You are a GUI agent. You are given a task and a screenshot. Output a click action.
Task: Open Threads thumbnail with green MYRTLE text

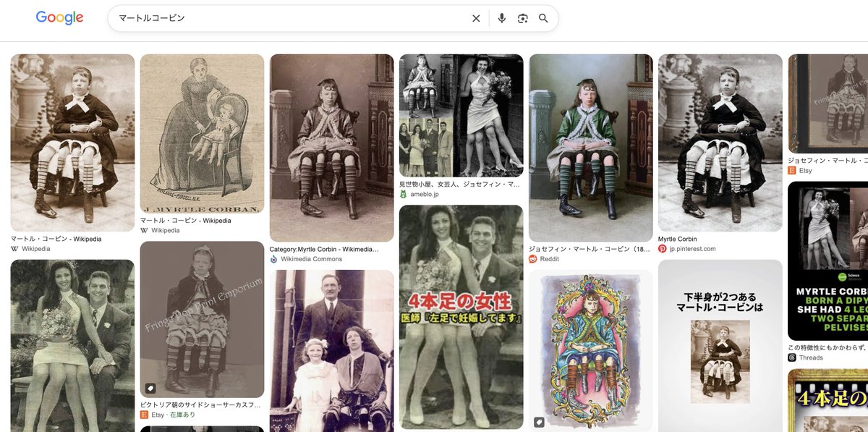827,261
